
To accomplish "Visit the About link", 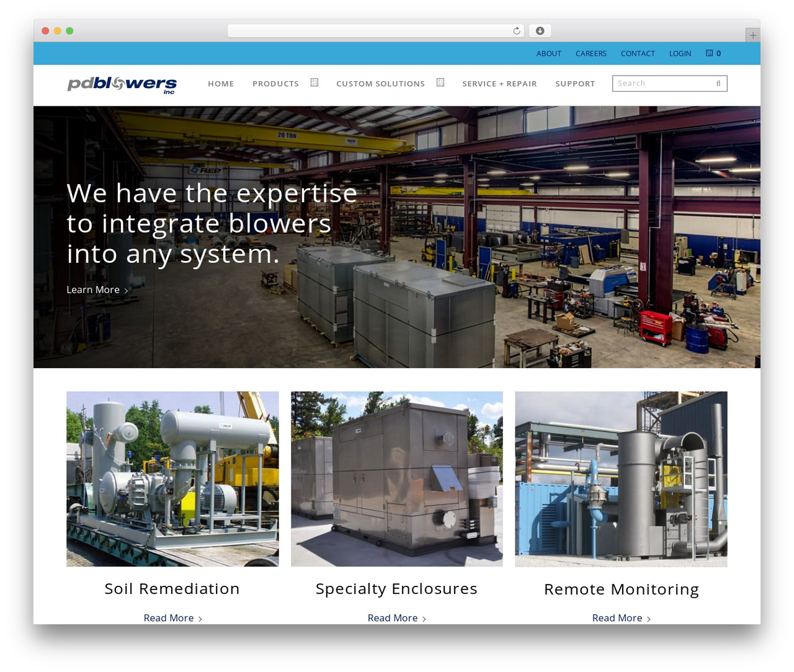I will point(549,54).
